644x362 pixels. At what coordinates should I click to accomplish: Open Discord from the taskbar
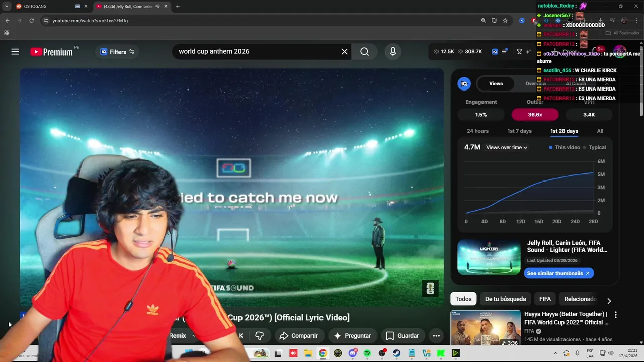coord(352,353)
